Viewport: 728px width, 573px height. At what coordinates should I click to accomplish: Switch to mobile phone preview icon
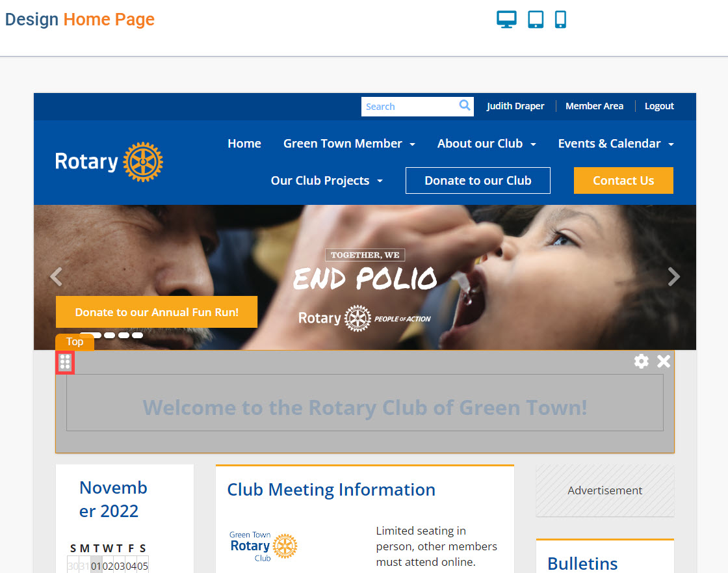tap(560, 20)
